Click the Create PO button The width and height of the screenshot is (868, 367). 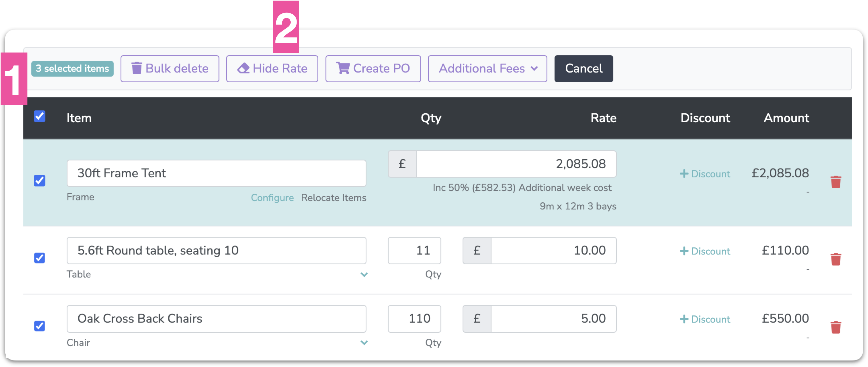pos(373,69)
